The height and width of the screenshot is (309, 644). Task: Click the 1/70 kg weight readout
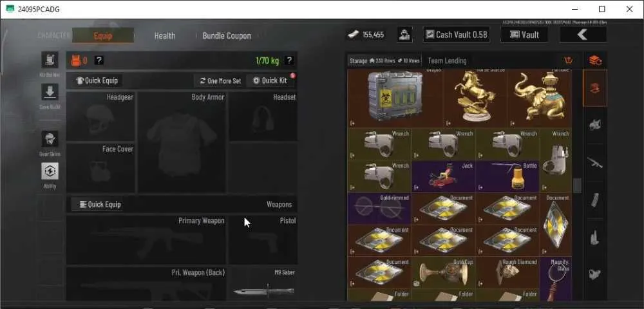coord(267,61)
